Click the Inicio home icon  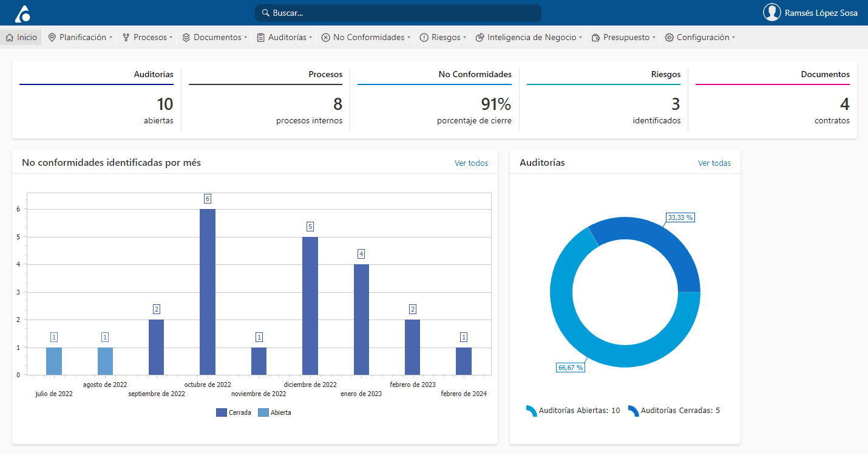(x=9, y=38)
